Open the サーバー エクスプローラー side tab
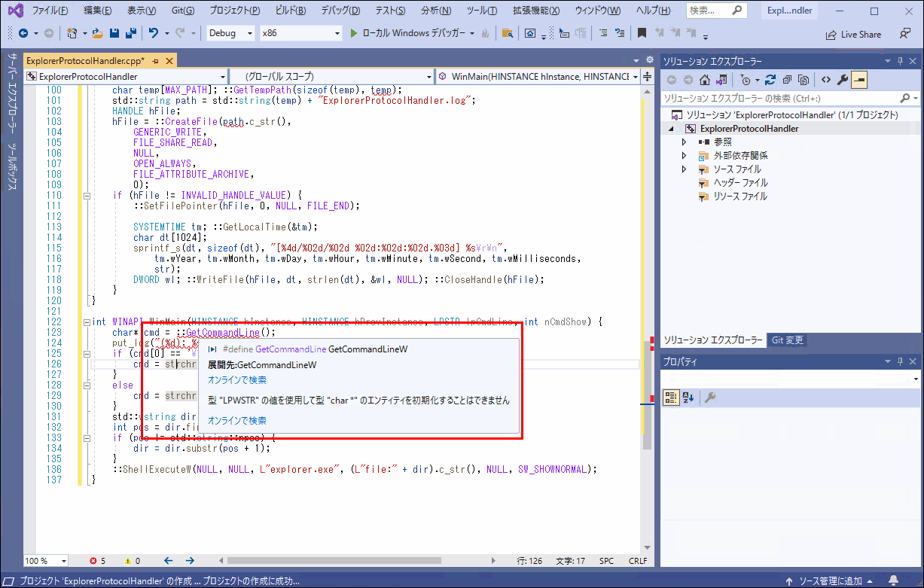The image size is (924, 588). click(x=11, y=95)
